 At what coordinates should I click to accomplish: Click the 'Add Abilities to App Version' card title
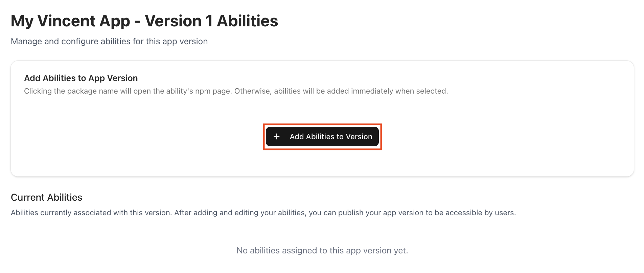coord(81,78)
